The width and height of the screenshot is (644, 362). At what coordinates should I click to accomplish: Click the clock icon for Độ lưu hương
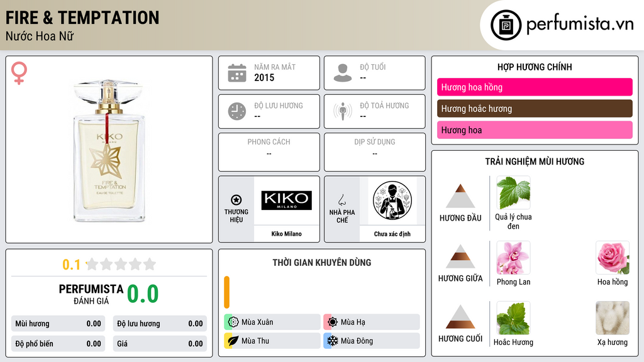coord(237,111)
